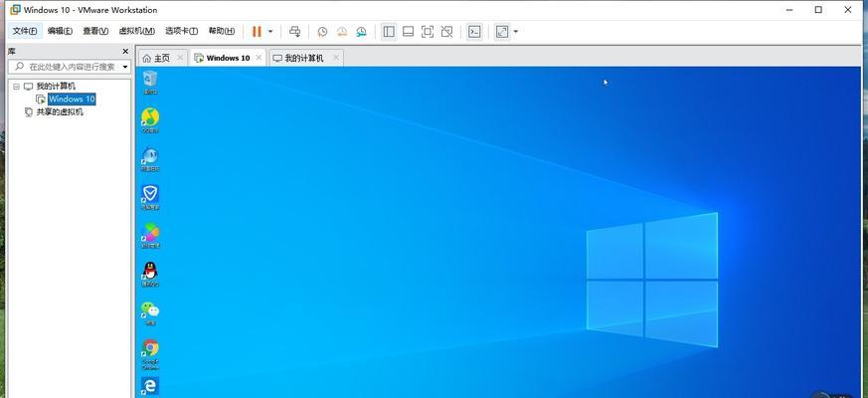
Task: Switch to the 我的计算机 tab
Action: click(304, 58)
